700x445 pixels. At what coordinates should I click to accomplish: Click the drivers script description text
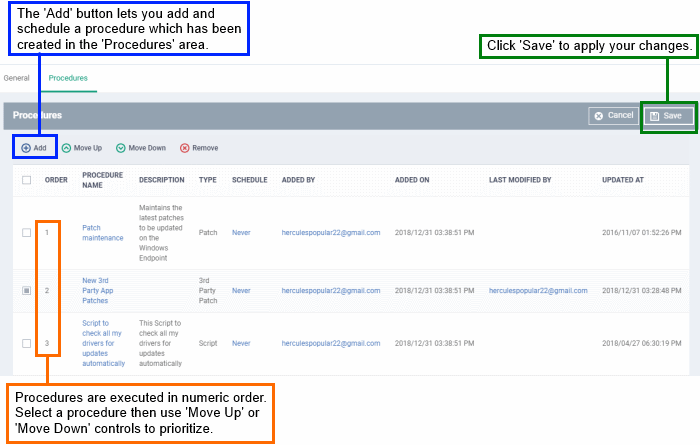click(x=160, y=343)
